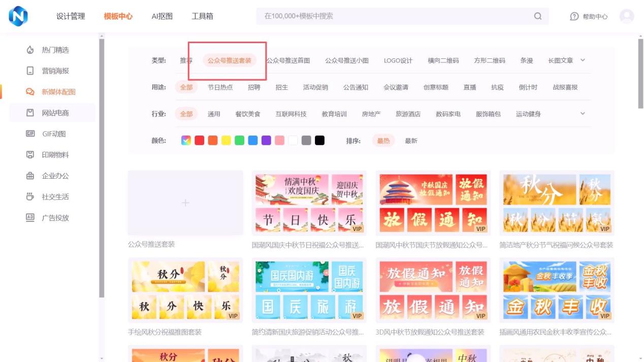Pick the red color swatch filter
644x362 pixels.
(x=200, y=141)
